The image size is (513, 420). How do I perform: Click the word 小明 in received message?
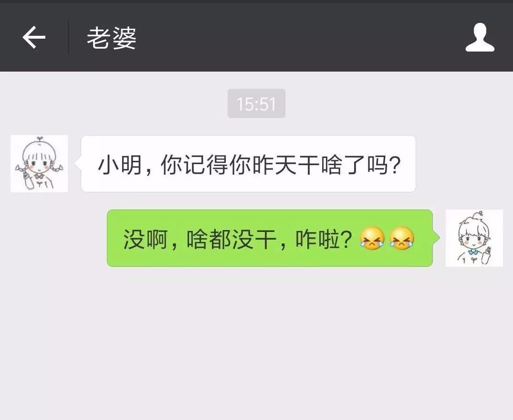click(x=120, y=165)
